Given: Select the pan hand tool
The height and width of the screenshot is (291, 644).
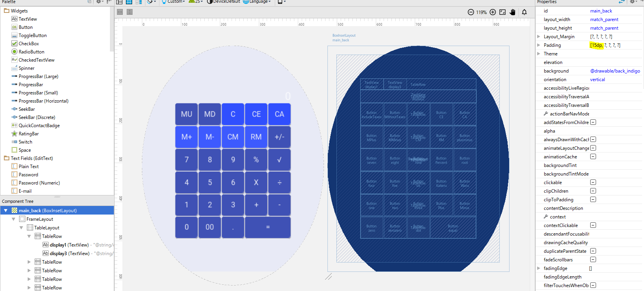Looking at the screenshot, I should pos(513,12).
